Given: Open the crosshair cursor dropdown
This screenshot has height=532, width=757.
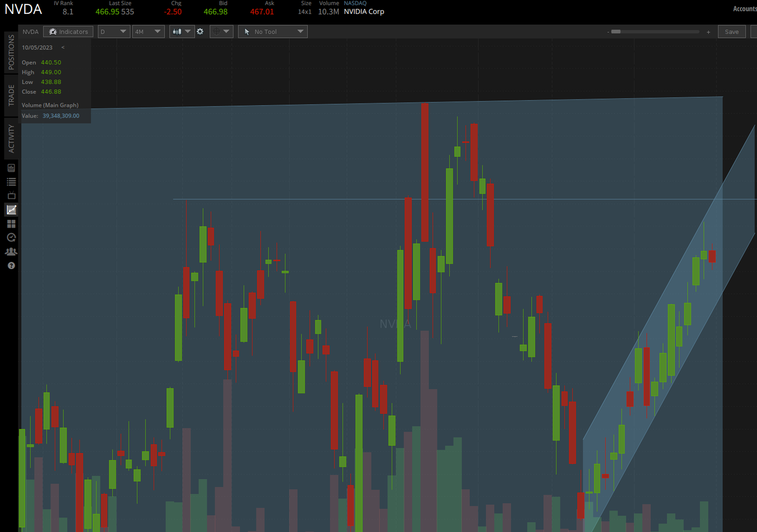Looking at the screenshot, I should (x=221, y=32).
